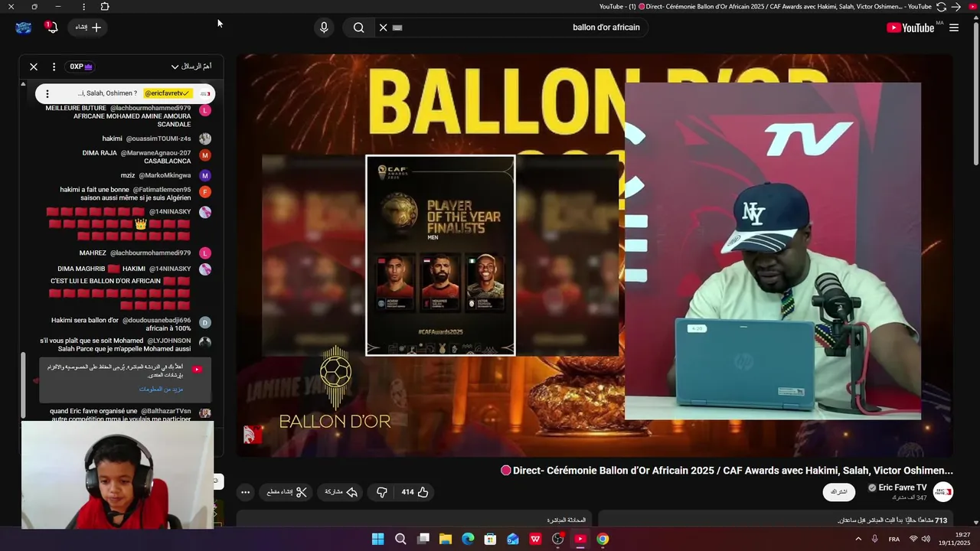Viewport: 980px width, 551px height.
Task: Open the extensions puzzle icon
Action: (105, 6)
